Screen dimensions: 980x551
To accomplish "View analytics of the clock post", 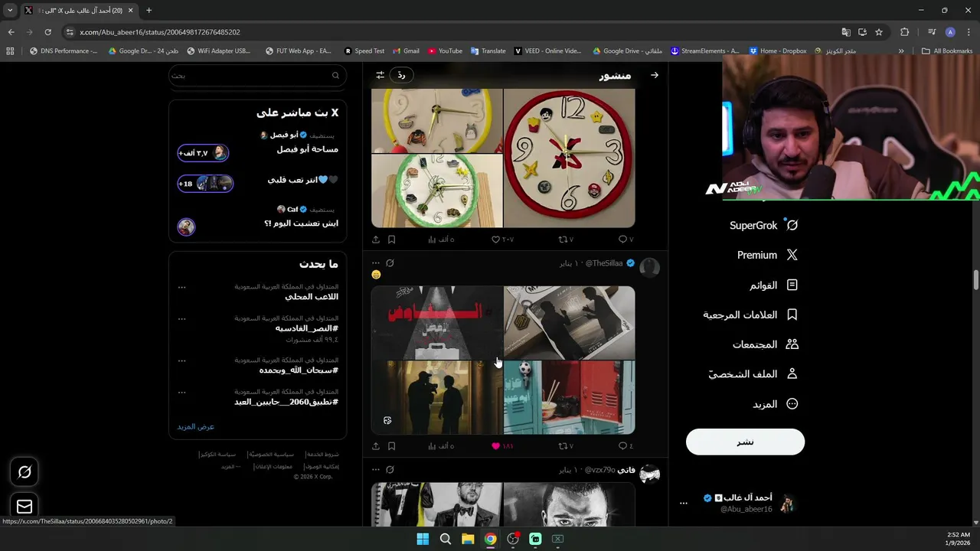I will (x=442, y=240).
